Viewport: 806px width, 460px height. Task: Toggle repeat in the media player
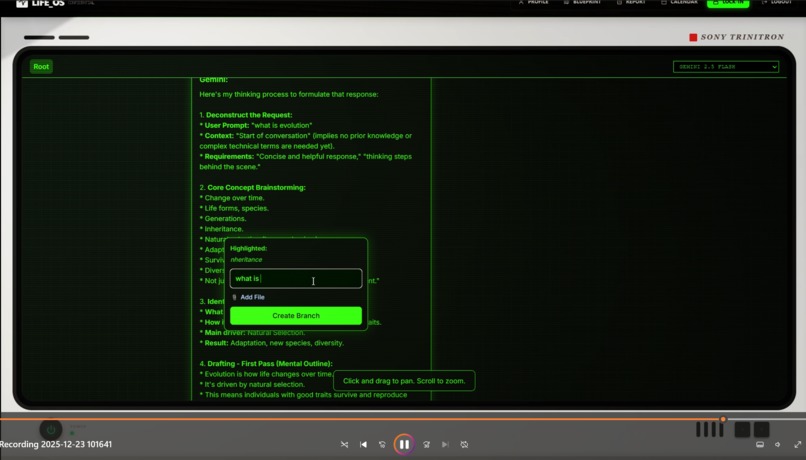pos(464,445)
